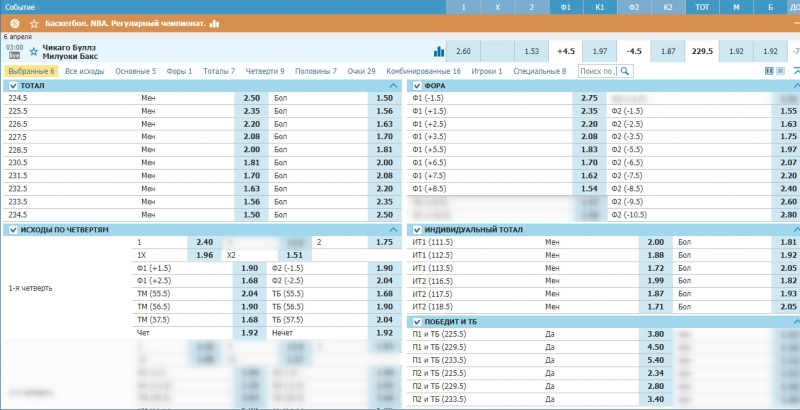This screenshot has height=410, width=800.
Task: Open match statistics bar chart icon
Action: point(438,51)
